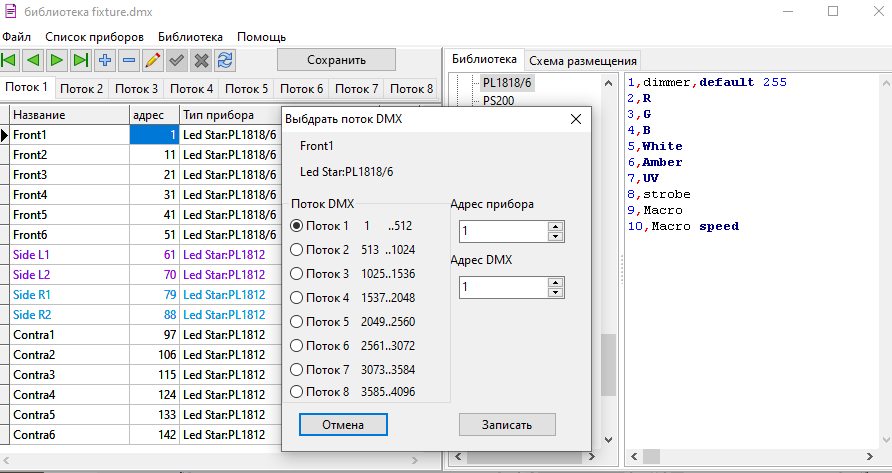Increase Адрес DMX value with up arrow
The width and height of the screenshot is (892, 473).
point(555,282)
